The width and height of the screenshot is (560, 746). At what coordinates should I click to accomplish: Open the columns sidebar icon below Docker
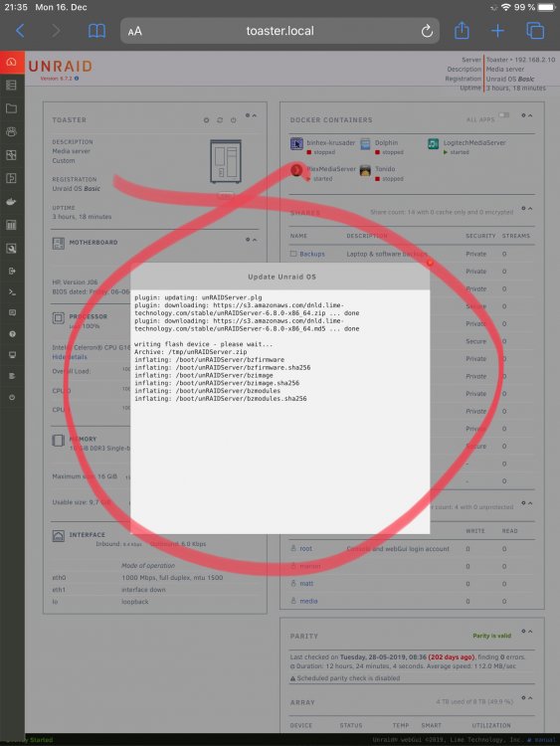11,225
